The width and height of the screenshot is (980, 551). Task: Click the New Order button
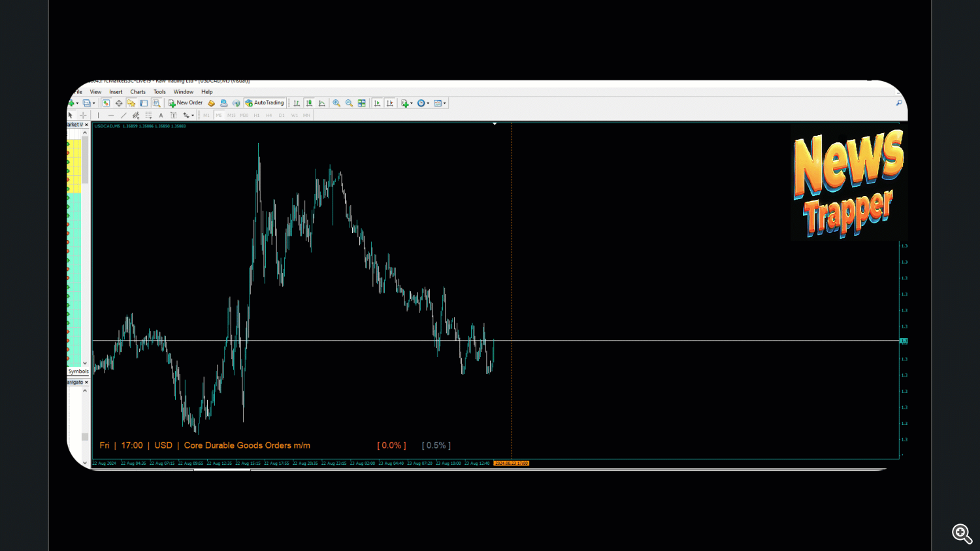pos(186,103)
